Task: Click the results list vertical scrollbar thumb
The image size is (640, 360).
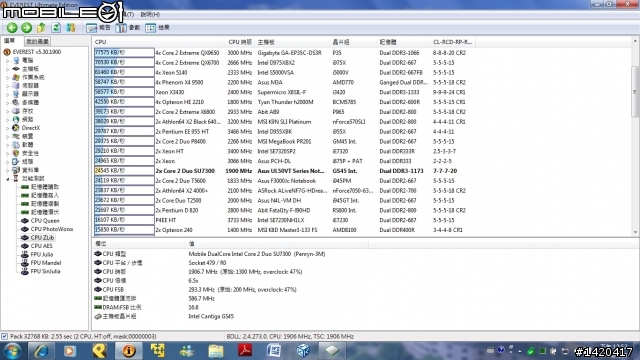Action: click(635, 91)
